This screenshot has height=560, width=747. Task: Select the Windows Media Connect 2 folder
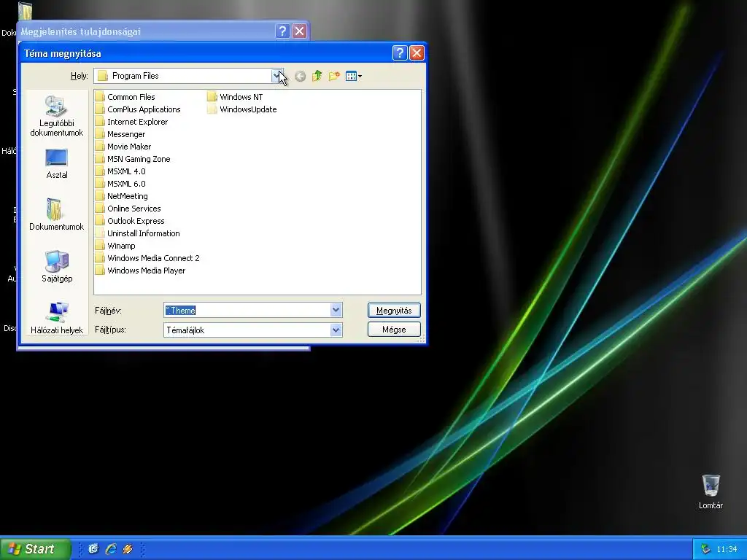(x=147, y=257)
